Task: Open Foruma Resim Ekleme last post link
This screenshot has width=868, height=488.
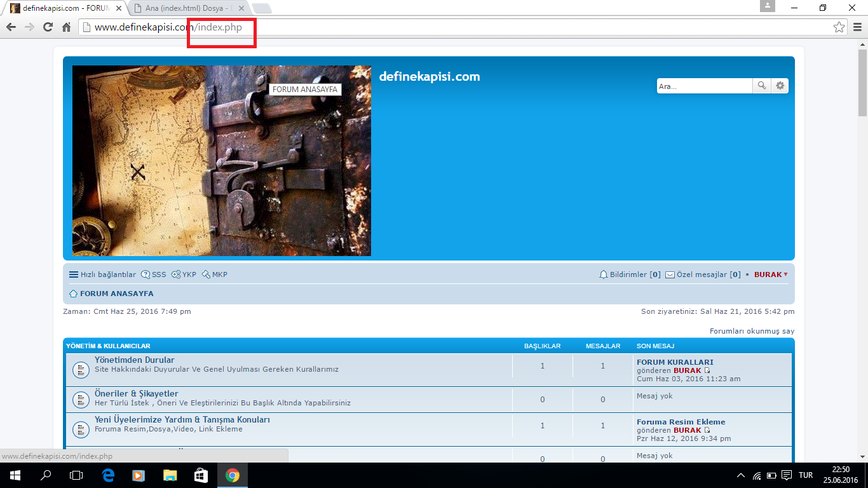Action: click(x=681, y=422)
